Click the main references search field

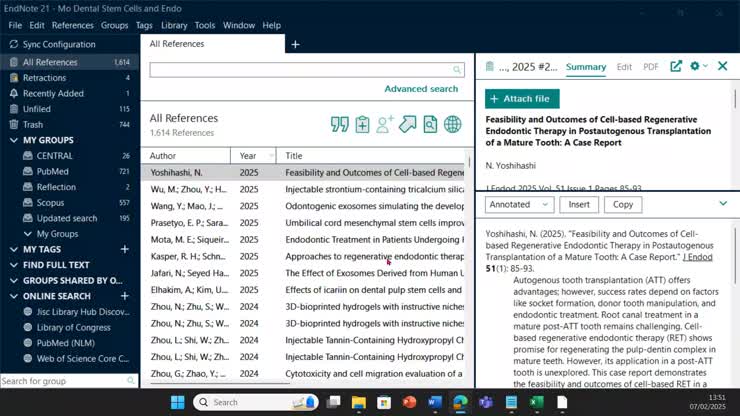pyautogui.click(x=307, y=70)
